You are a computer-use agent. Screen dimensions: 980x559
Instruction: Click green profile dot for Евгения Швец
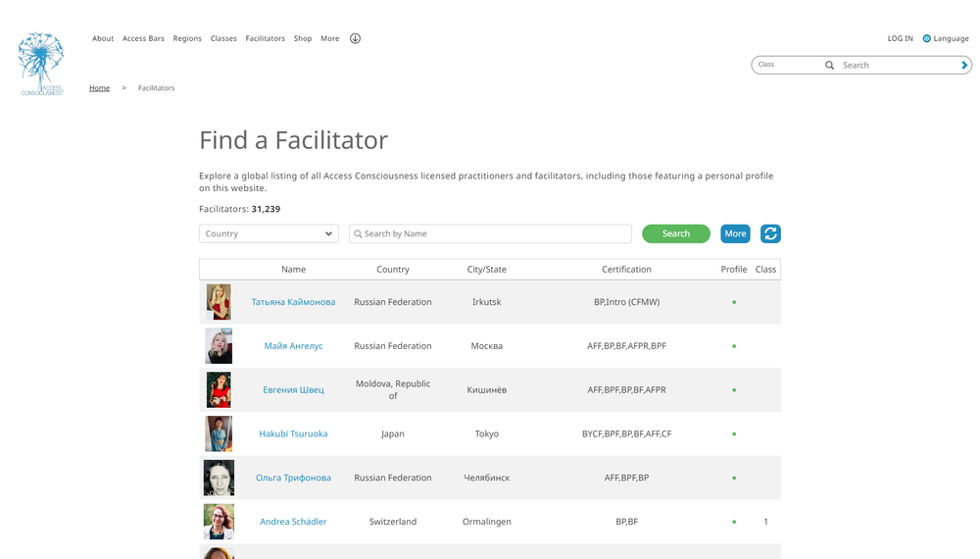tap(734, 390)
